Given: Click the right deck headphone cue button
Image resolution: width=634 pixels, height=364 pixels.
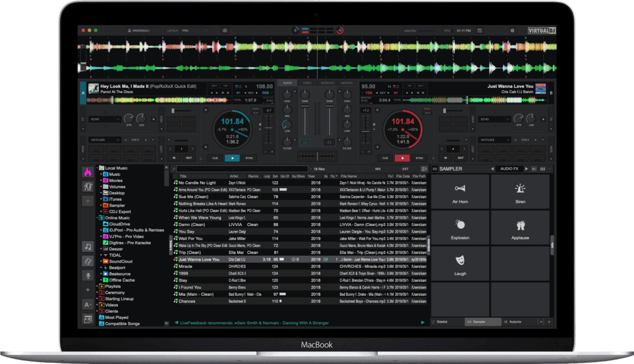Looking at the screenshot, I should [329, 142].
